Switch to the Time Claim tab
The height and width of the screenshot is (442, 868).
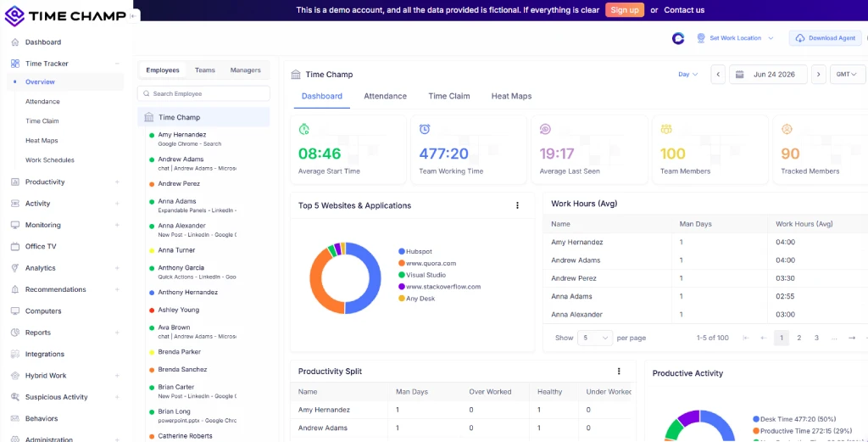coord(449,97)
